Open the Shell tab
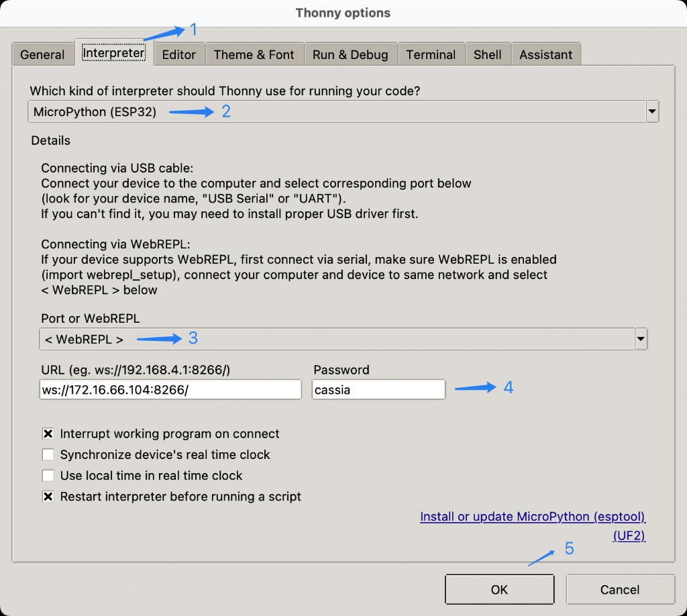Image resolution: width=687 pixels, height=616 pixels. (487, 55)
